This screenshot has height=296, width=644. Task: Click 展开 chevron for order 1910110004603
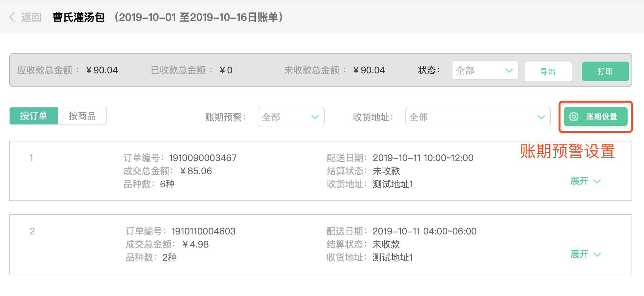click(597, 255)
